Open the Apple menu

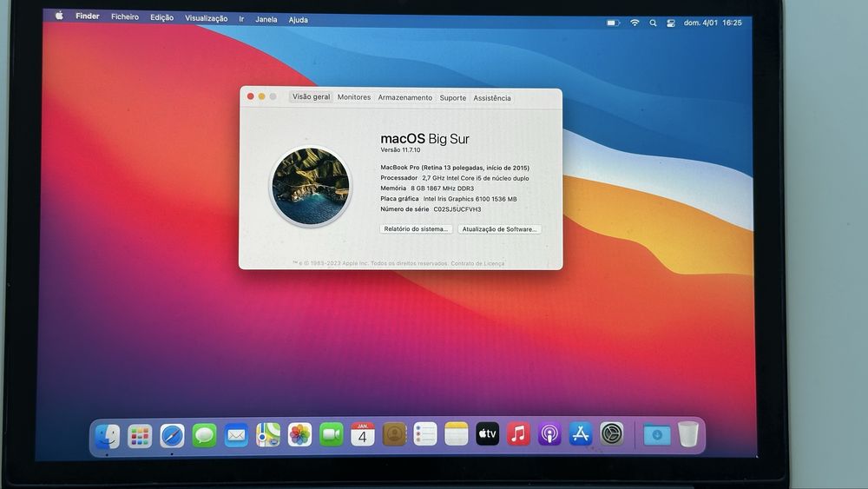pos(59,16)
